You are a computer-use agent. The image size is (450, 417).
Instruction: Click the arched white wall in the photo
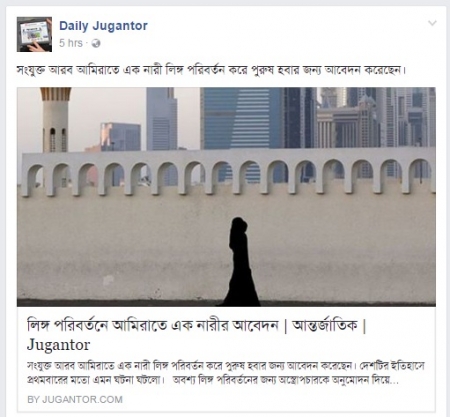(x=228, y=171)
